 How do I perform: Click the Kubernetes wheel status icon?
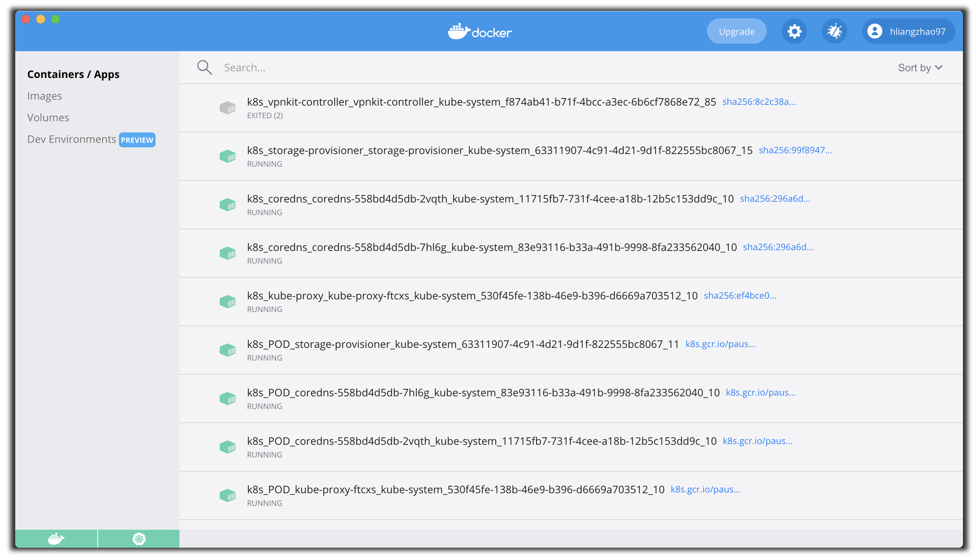(139, 538)
